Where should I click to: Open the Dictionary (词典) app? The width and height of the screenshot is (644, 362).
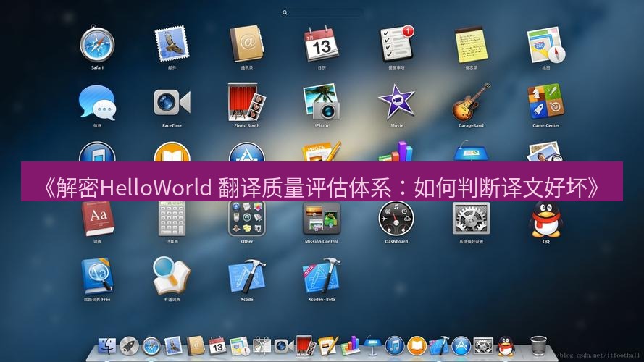97,219
